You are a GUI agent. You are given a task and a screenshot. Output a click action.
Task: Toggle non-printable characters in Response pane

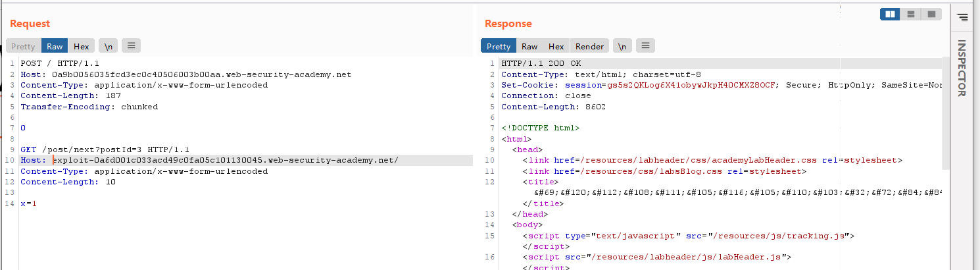pyautogui.click(x=622, y=46)
